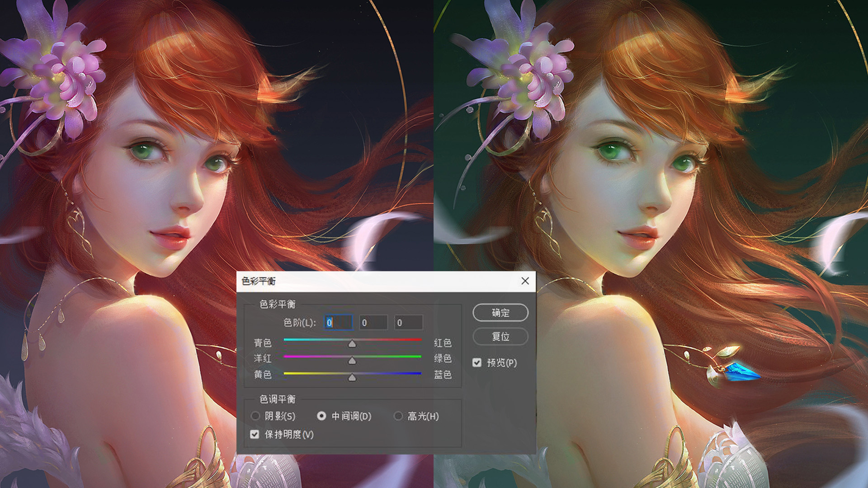The height and width of the screenshot is (488, 868).
Task: Click the 蓝色 label beside the slider
Action: pyautogui.click(x=443, y=375)
